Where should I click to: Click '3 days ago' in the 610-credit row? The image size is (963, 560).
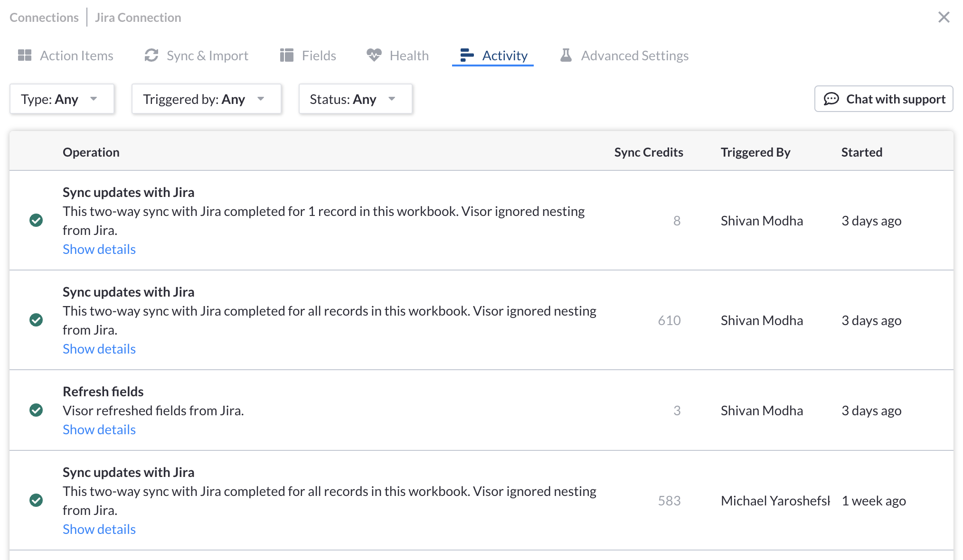click(871, 320)
